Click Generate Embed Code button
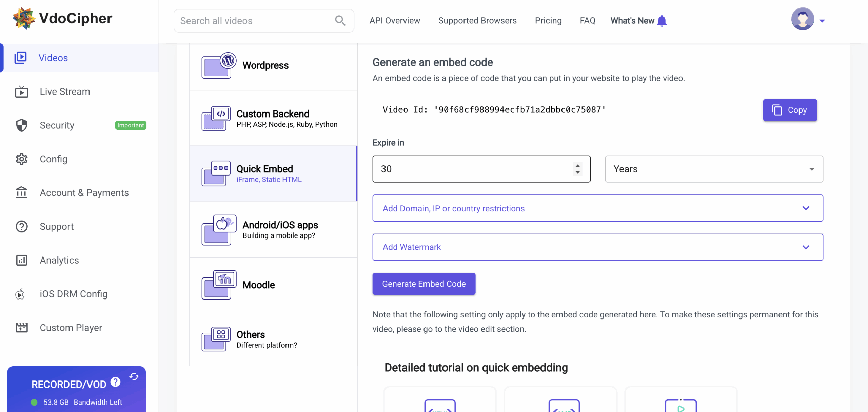The width and height of the screenshot is (868, 412). (424, 284)
